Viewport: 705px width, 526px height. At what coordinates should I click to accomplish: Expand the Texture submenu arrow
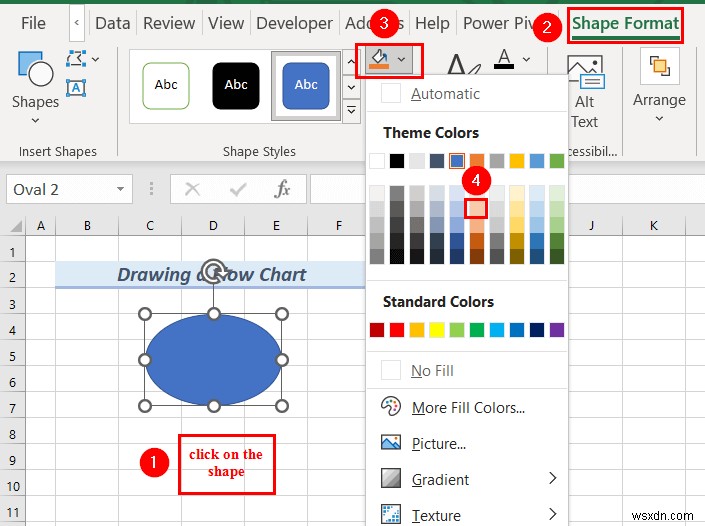click(553, 514)
